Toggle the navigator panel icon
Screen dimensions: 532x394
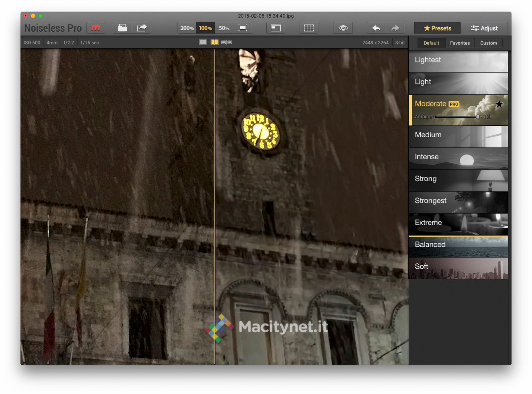point(276,28)
